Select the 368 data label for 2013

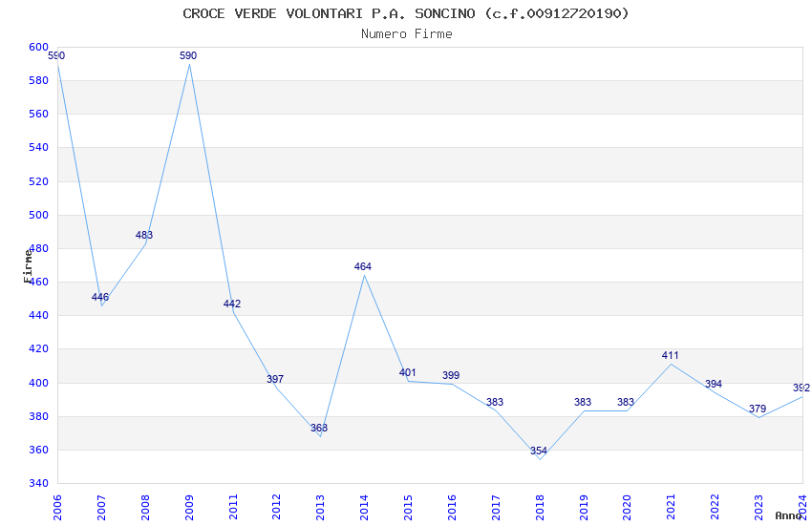[x=319, y=429]
